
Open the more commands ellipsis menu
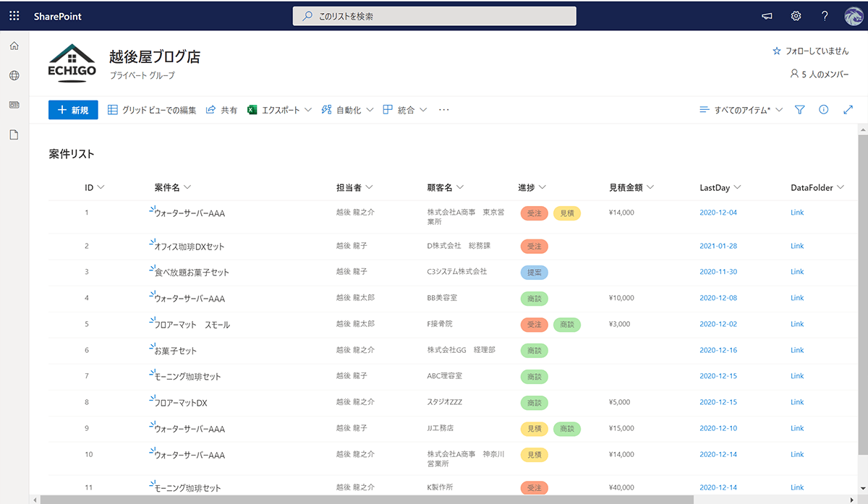click(x=444, y=110)
